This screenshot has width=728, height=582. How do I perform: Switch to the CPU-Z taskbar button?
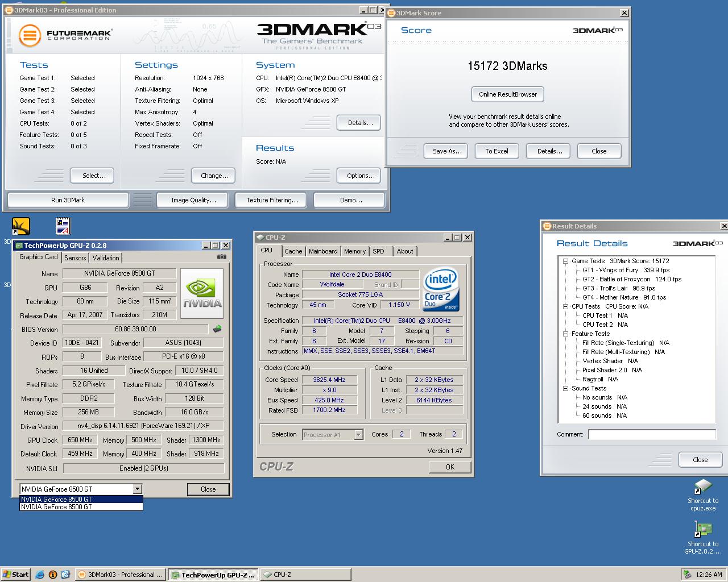point(305,575)
